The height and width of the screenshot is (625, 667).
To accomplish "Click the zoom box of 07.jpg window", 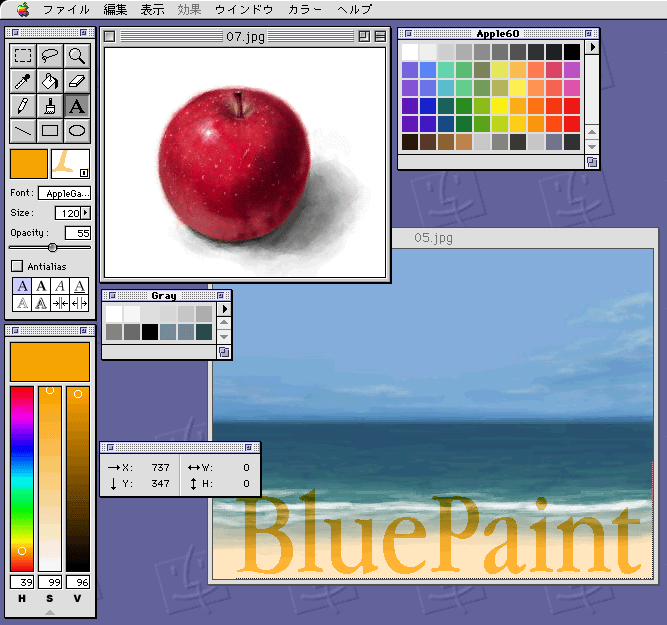I will pos(364,37).
